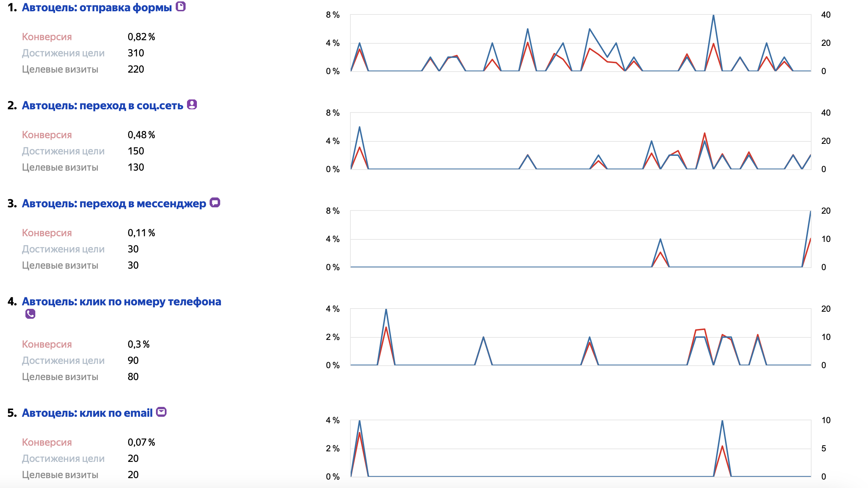Click first blue peak in social network chart
Viewport: 868px width, 488px height.
pos(360,127)
